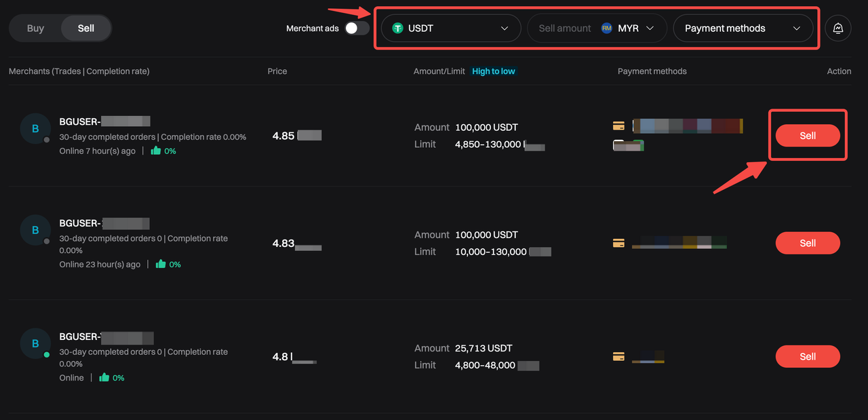Click Sell on the last merchant offer

pos(808,356)
